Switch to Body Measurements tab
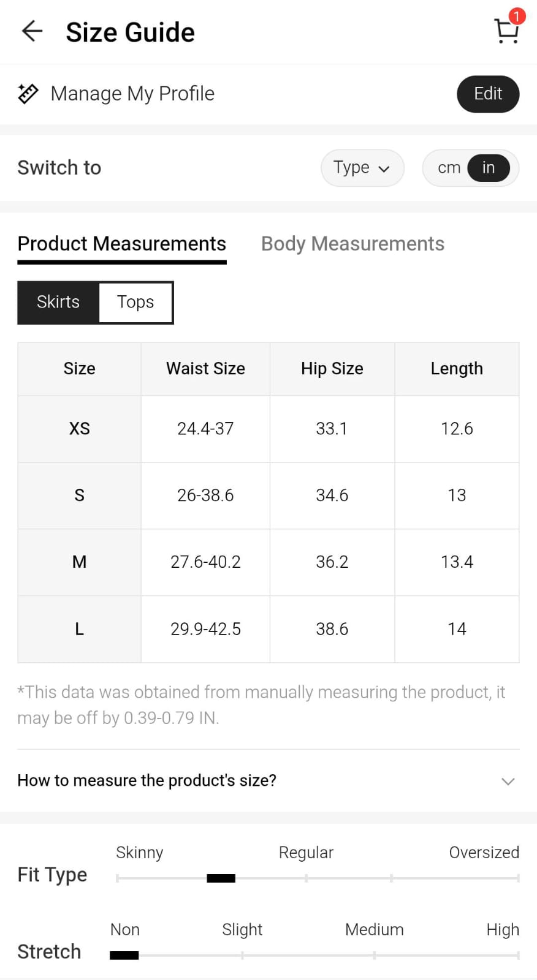Screen dimensions: 537x980 point(352,244)
